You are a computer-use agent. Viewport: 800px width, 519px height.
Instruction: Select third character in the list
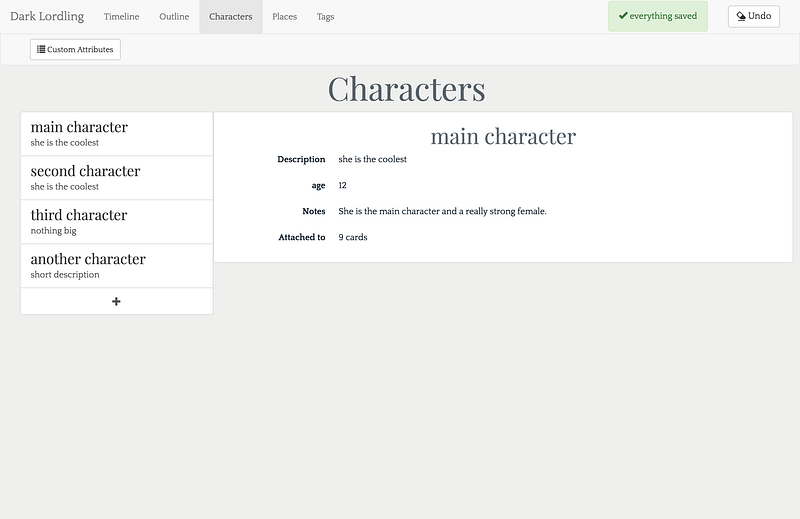(116, 221)
